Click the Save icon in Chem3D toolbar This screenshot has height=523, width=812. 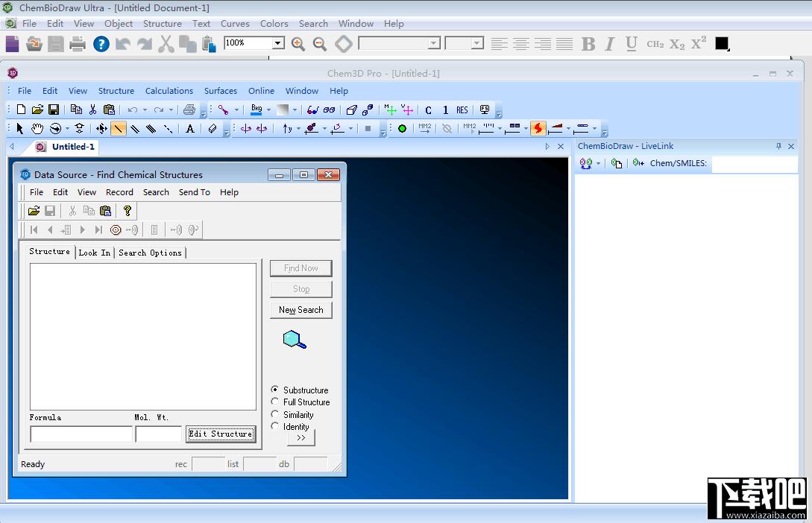coord(54,110)
